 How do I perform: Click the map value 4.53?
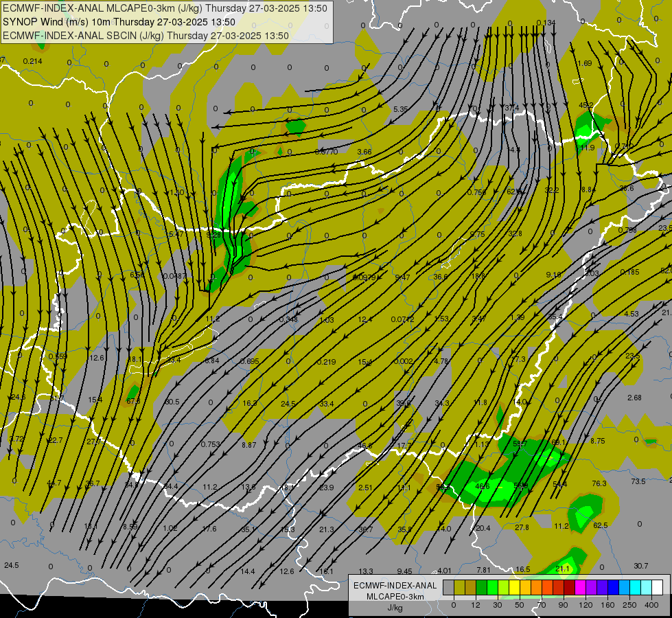632,314
